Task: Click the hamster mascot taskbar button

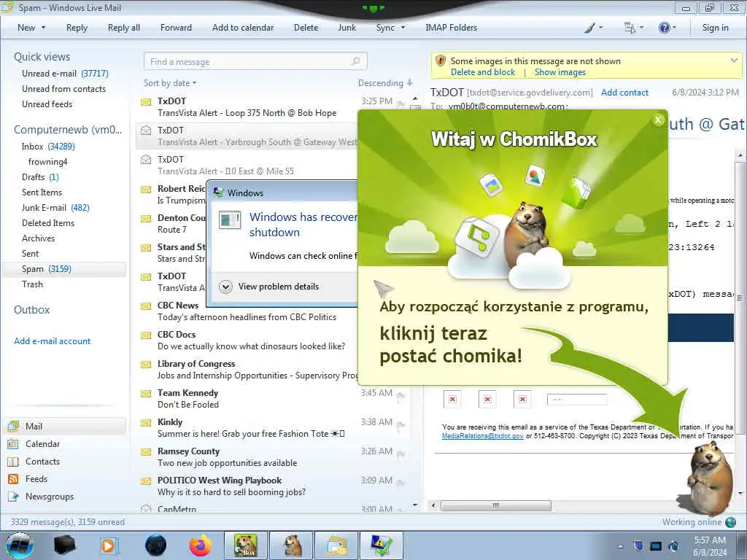Action: [292, 545]
